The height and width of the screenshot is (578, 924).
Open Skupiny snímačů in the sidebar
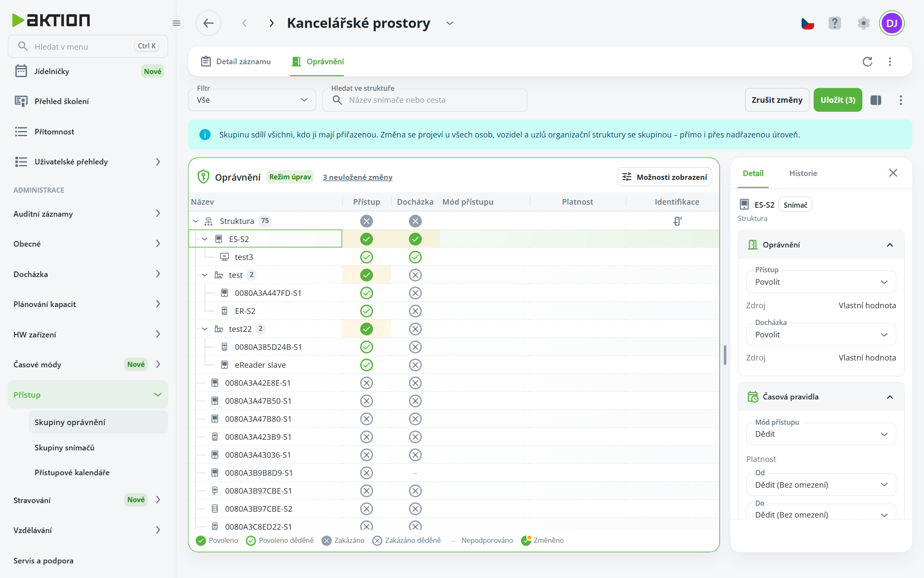coord(64,447)
